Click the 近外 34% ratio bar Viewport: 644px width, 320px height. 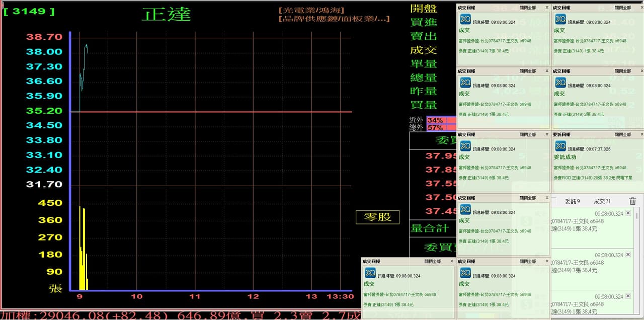(441, 120)
